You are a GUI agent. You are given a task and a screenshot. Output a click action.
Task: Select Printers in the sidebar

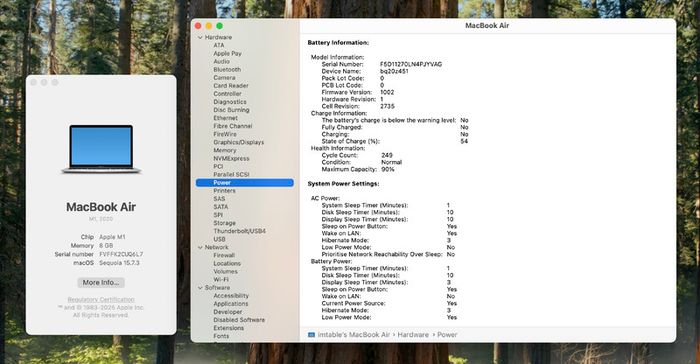pyautogui.click(x=224, y=191)
